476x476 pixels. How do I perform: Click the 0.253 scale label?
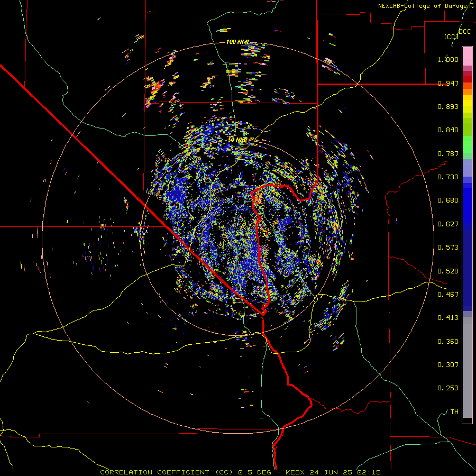click(448, 388)
